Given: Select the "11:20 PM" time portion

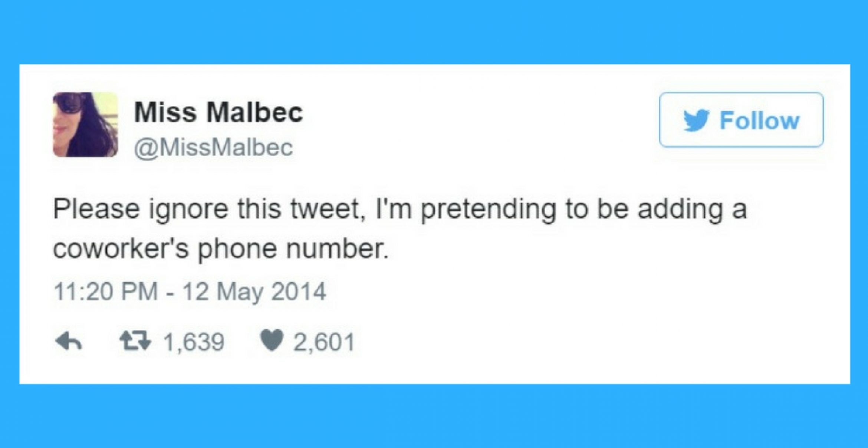Looking at the screenshot, I should coord(106,292).
